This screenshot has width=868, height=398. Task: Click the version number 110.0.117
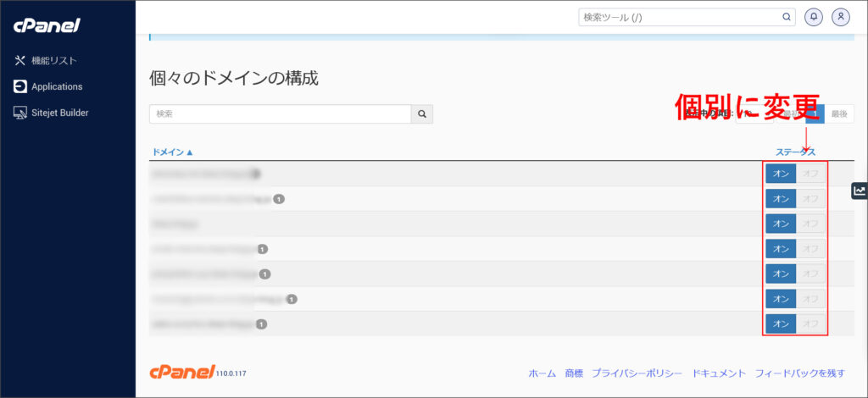231,373
